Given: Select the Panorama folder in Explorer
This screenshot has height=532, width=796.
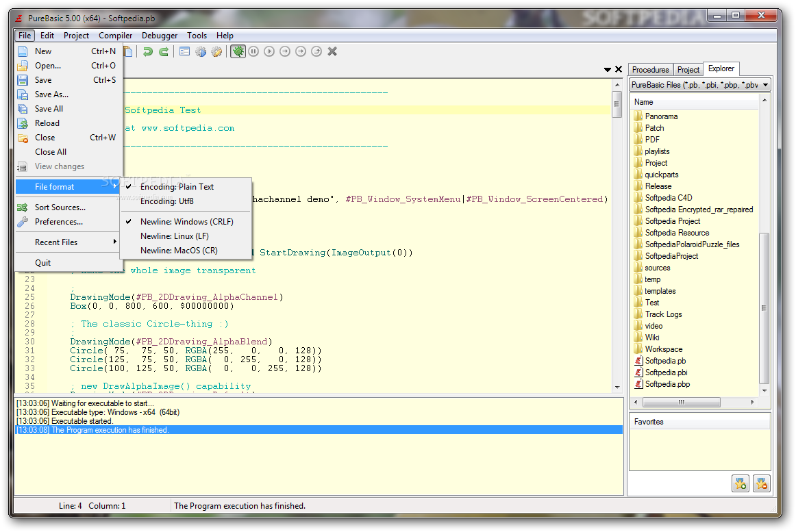Looking at the screenshot, I should pos(661,116).
